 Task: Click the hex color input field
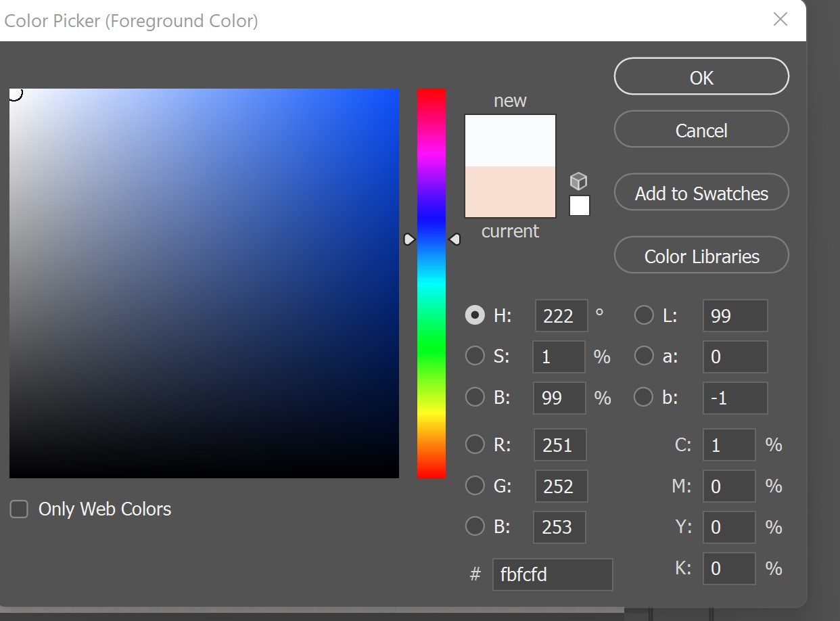coord(552,574)
